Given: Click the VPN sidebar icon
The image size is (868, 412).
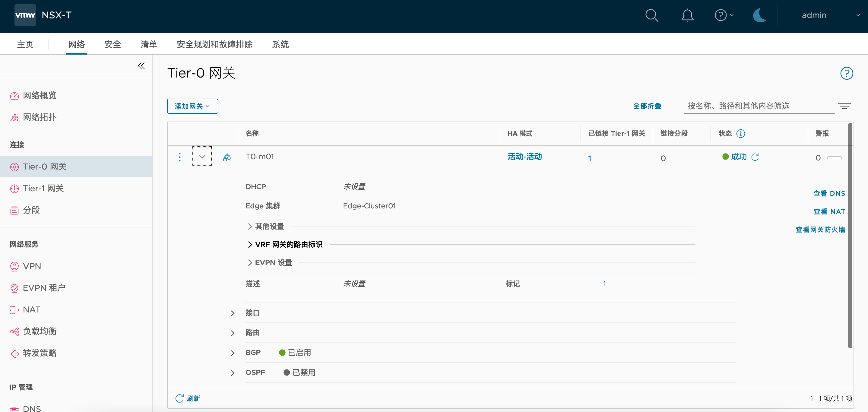Looking at the screenshot, I should click(x=14, y=266).
